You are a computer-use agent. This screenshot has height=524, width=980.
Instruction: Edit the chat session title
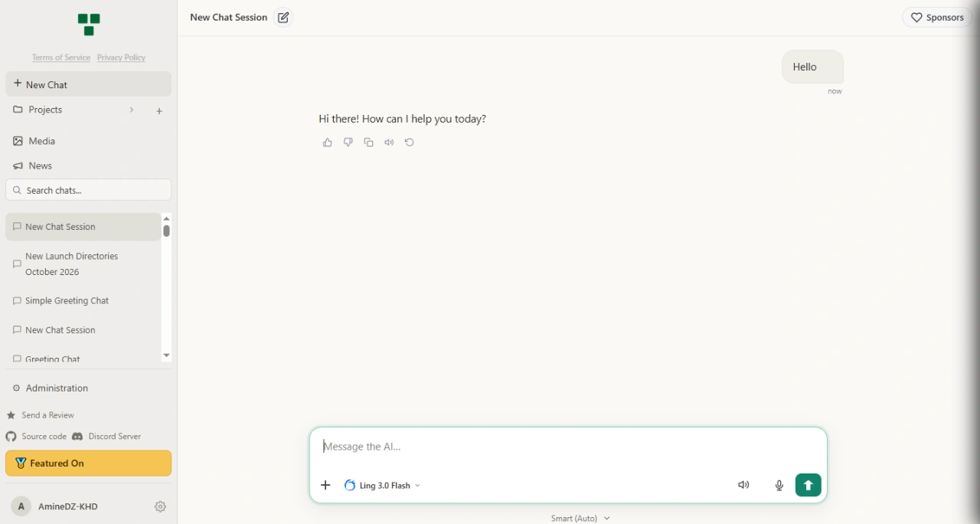(283, 18)
